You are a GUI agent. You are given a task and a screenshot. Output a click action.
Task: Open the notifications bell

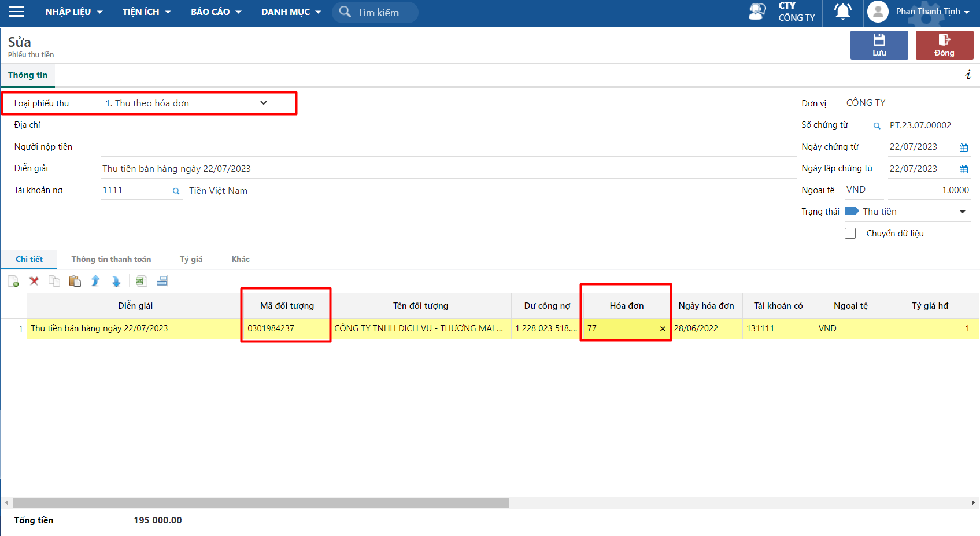[x=842, y=12]
